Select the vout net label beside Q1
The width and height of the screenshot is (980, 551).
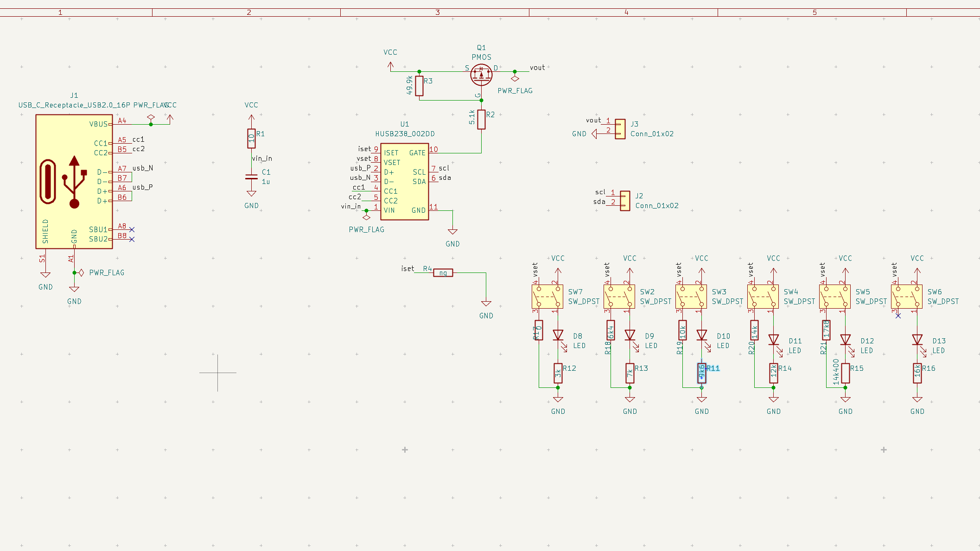[537, 68]
